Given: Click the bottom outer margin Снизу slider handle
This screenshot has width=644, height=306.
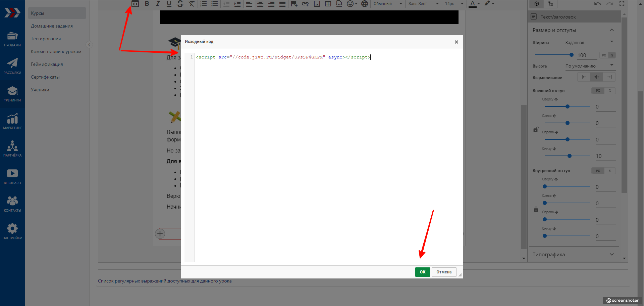Looking at the screenshot, I should click(x=570, y=156).
